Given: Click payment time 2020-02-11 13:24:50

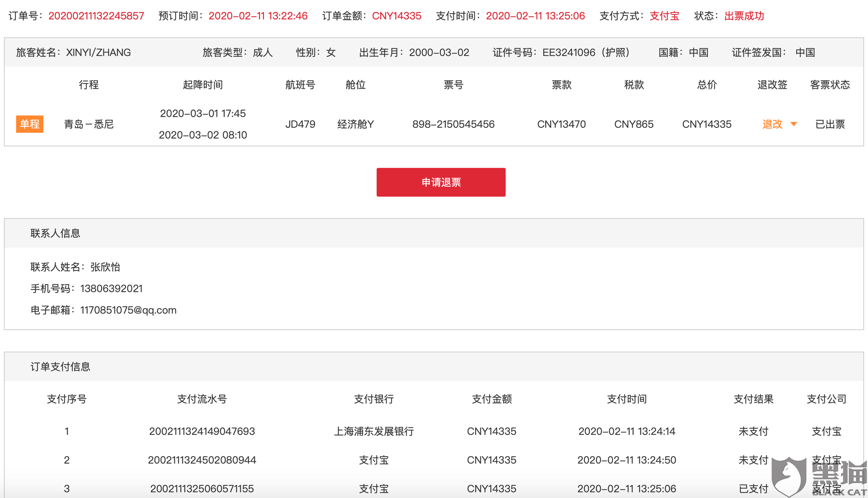Looking at the screenshot, I should [627, 460].
